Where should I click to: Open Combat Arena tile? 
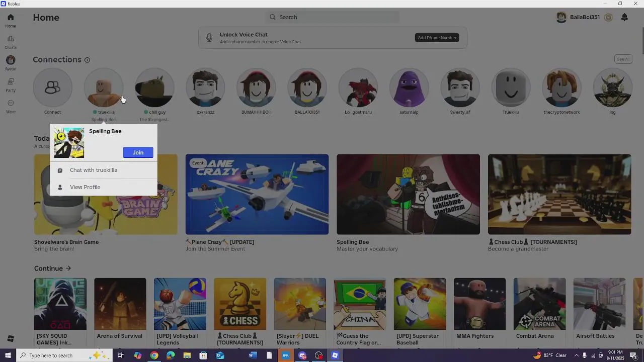click(539, 304)
